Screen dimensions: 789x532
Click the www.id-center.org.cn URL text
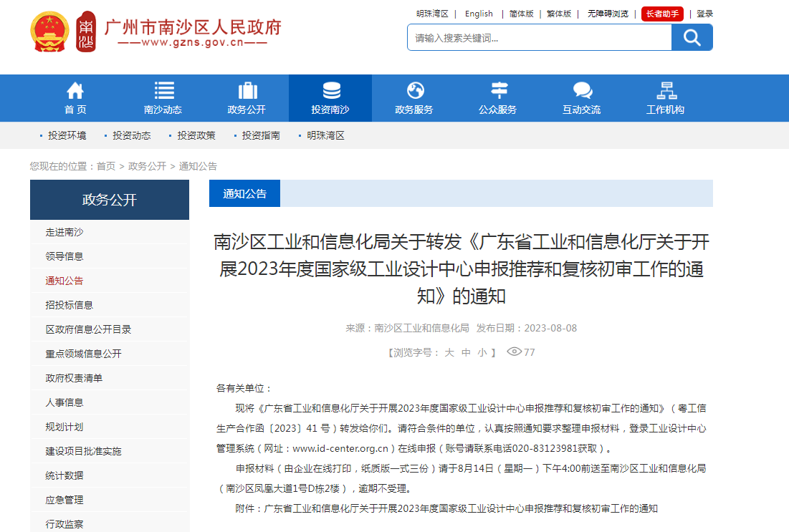click(x=340, y=448)
